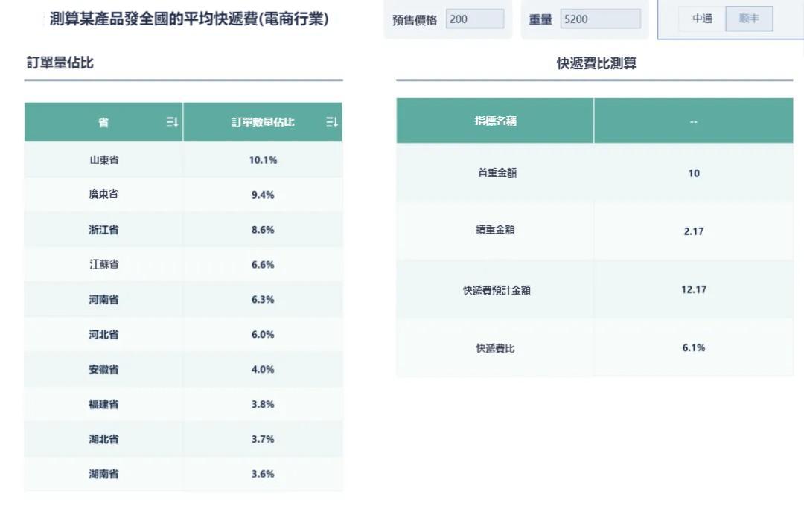Click the 3.7% order share value

pos(263,439)
